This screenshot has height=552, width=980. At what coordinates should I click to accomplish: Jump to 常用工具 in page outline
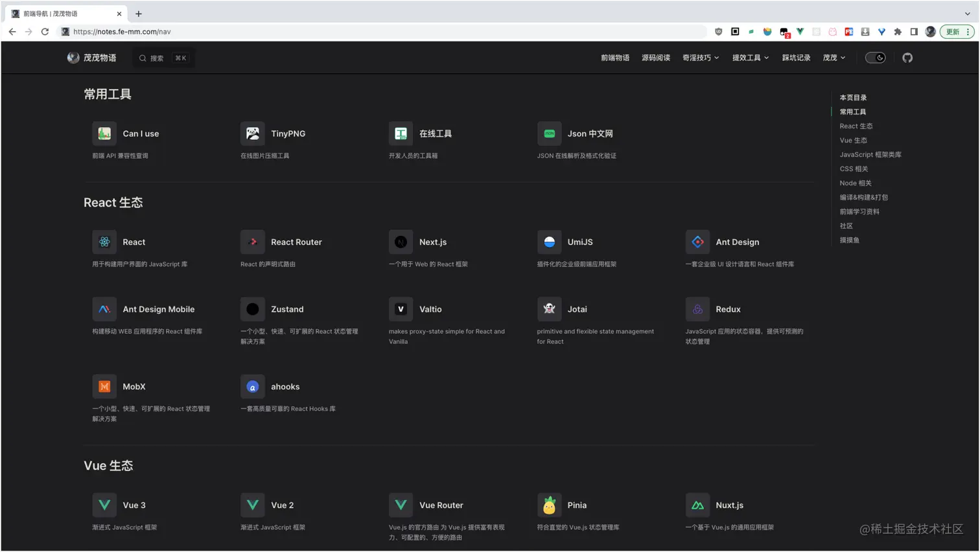pos(853,111)
